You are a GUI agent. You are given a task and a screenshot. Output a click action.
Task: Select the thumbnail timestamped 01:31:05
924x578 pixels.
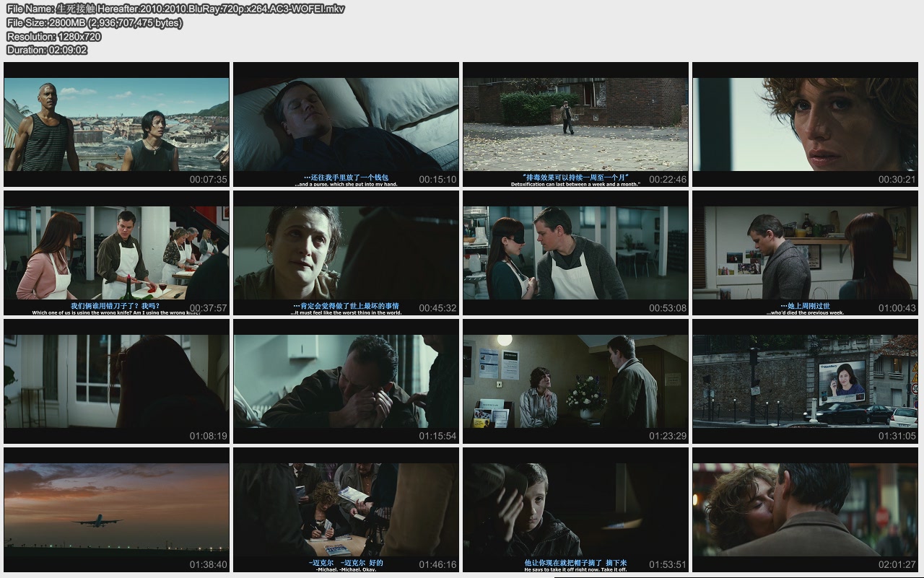pos(805,381)
